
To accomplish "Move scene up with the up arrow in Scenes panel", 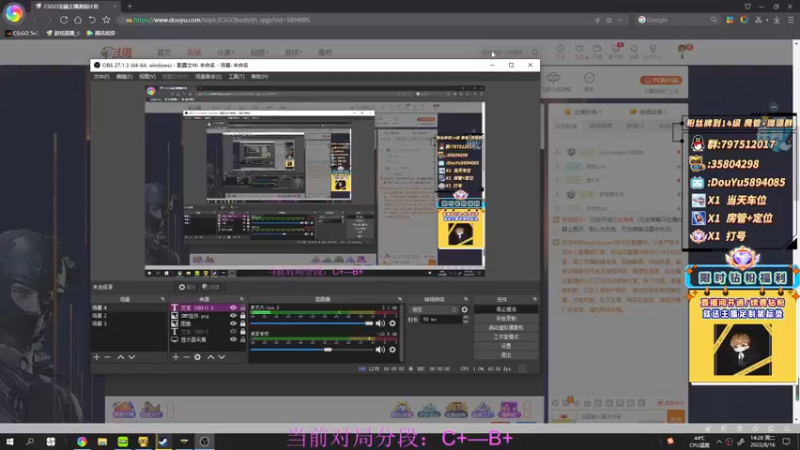I will [120, 357].
